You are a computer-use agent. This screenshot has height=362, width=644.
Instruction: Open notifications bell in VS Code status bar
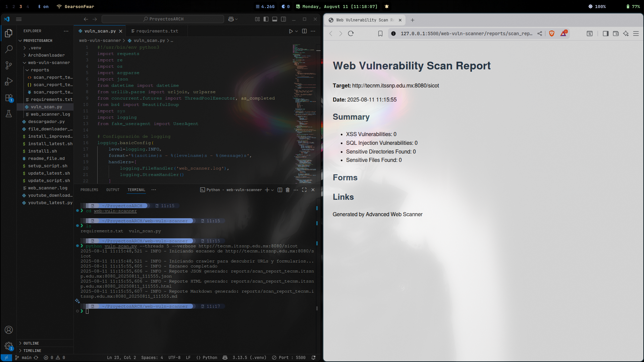(314, 358)
